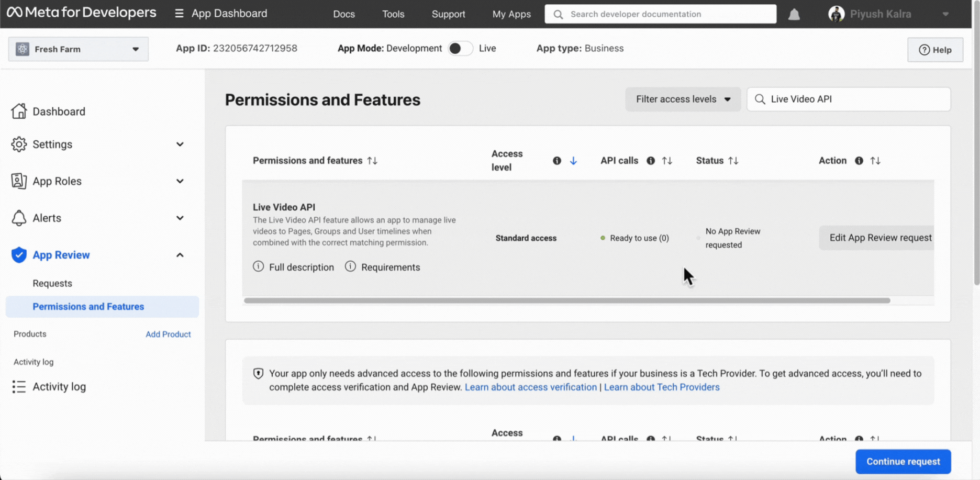
Task: Click the Requirements info icon
Action: [x=350, y=266]
